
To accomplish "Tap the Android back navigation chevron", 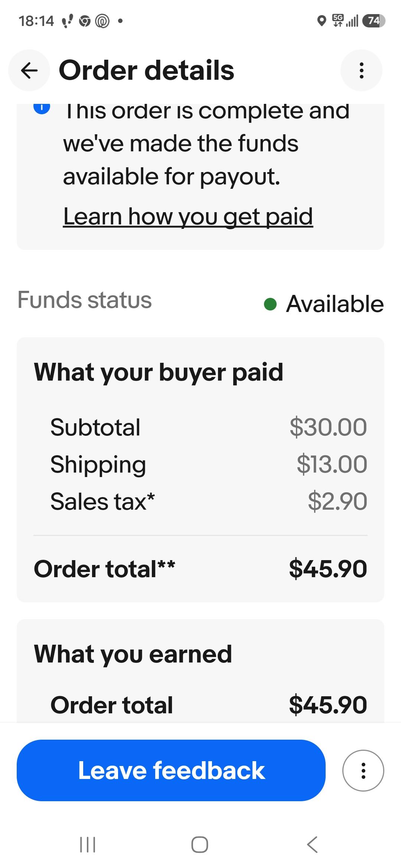I will [x=312, y=845].
